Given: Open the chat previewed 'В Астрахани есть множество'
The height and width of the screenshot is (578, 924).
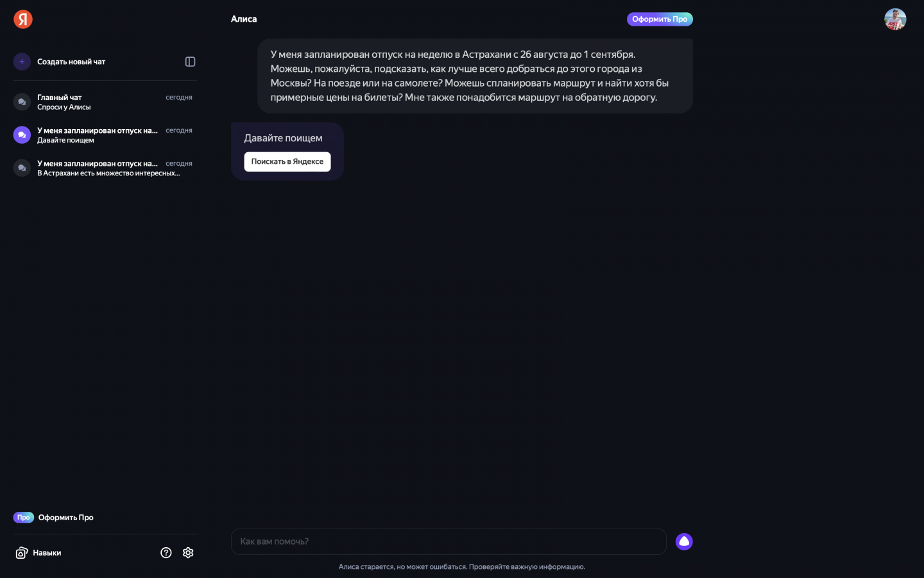Looking at the screenshot, I should click(x=96, y=168).
